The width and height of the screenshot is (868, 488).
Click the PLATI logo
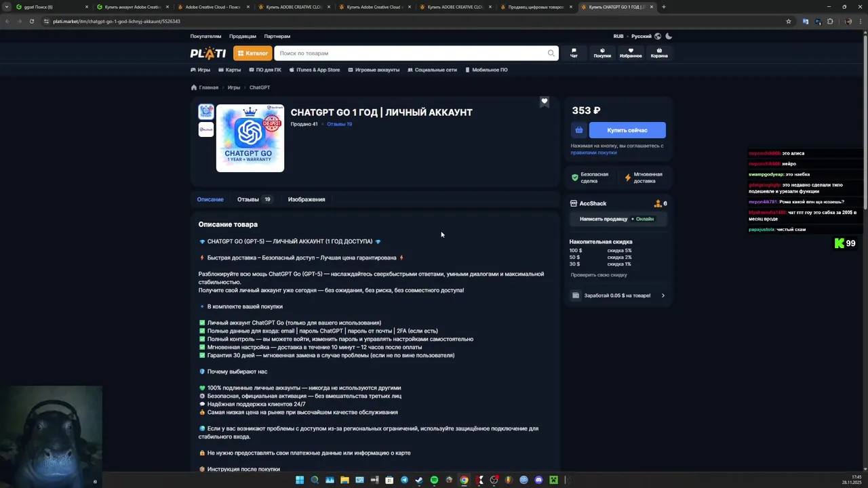click(208, 53)
